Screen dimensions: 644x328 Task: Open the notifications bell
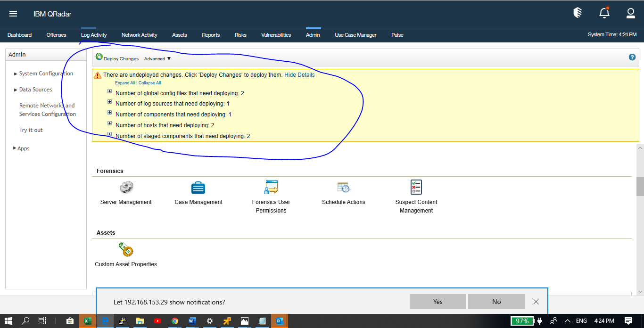[x=604, y=13]
